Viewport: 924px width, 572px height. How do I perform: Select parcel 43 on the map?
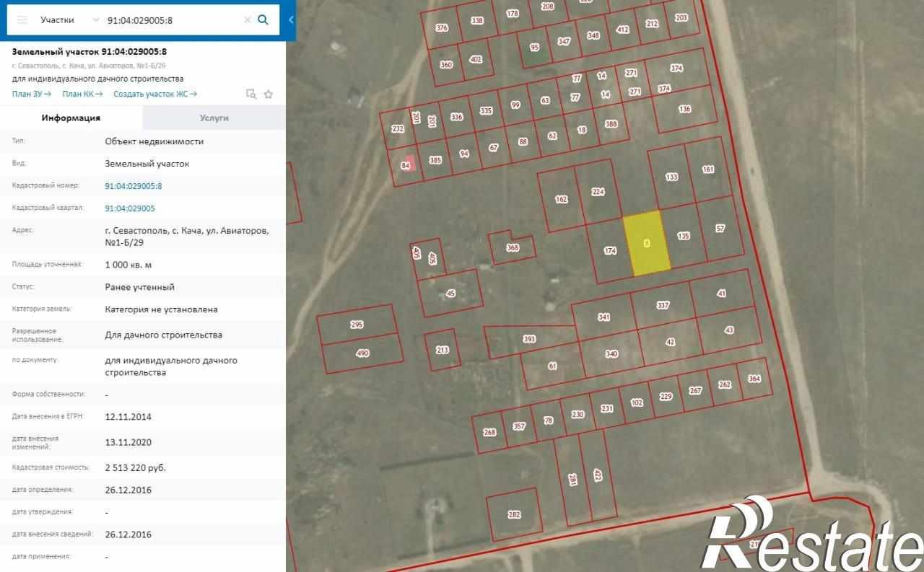click(x=729, y=330)
